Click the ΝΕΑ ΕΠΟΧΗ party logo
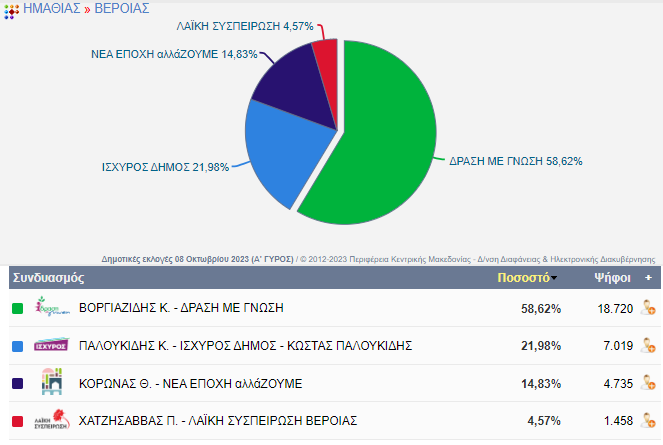This screenshot has height=445, width=663. [51, 383]
